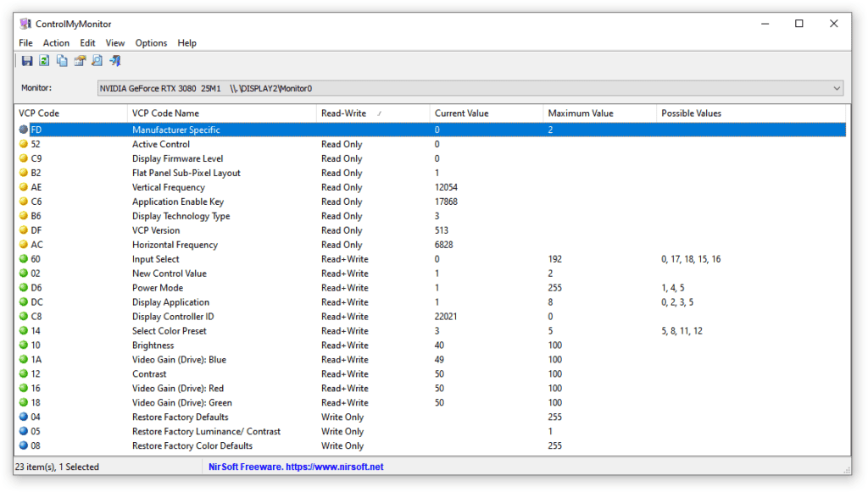The height and width of the screenshot is (492, 868).
Task: Select the VCP Version row
Action: tap(431, 230)
